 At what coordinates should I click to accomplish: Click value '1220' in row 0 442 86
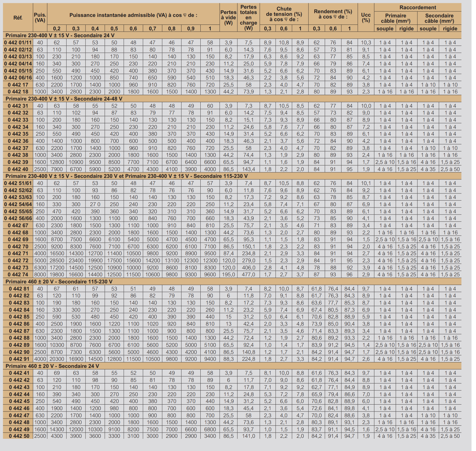pyautogui.click(x=114, y=324)
